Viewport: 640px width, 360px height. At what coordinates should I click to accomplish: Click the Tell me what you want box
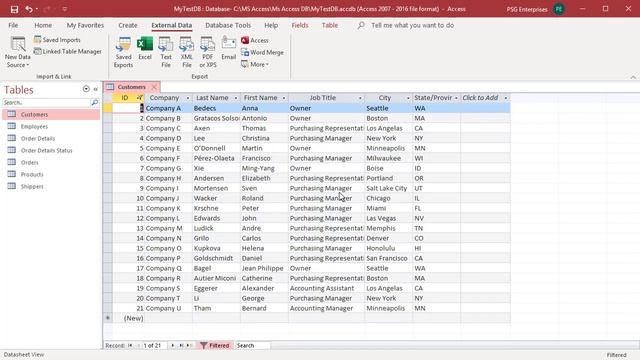pyautogui.click(x=412, y=25)
